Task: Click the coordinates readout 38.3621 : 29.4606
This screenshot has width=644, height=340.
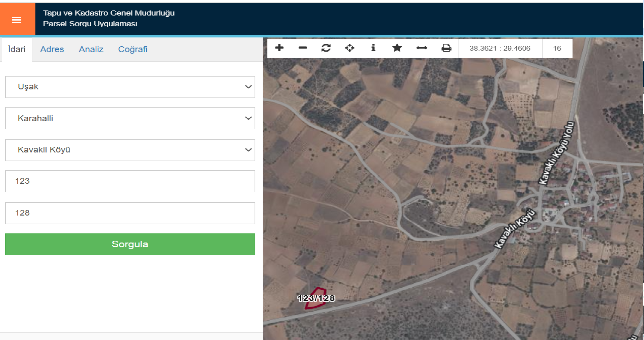Action: point(500,48)
